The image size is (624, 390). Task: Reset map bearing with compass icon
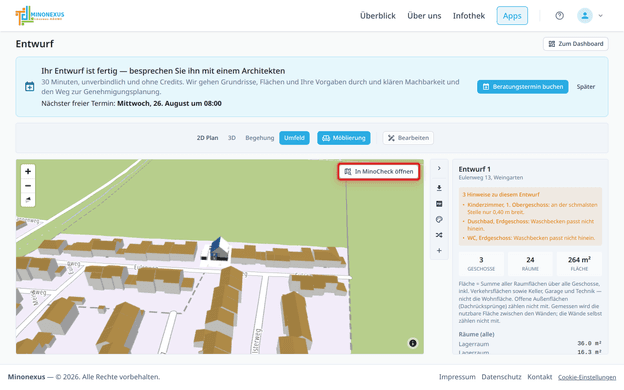coord(28,200)
